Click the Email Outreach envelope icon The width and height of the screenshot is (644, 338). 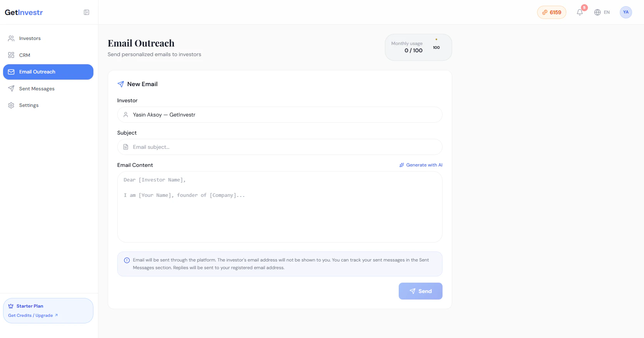tap(11, 72)
